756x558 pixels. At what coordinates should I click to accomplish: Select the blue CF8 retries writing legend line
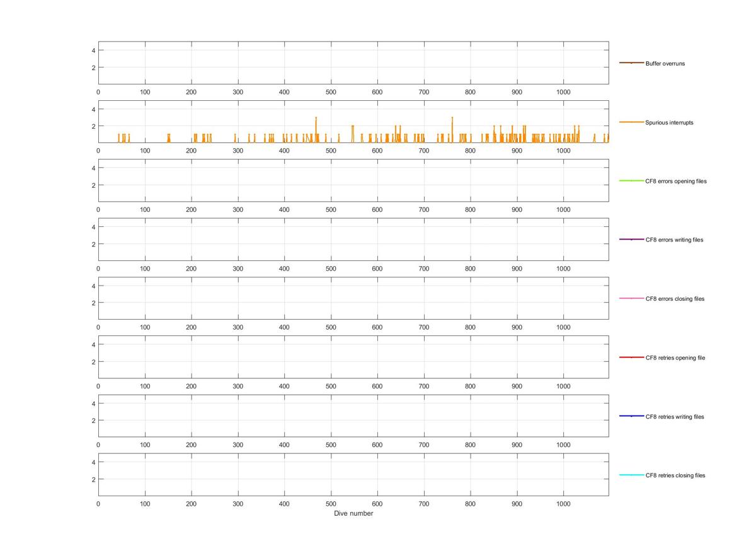point(631,416)
